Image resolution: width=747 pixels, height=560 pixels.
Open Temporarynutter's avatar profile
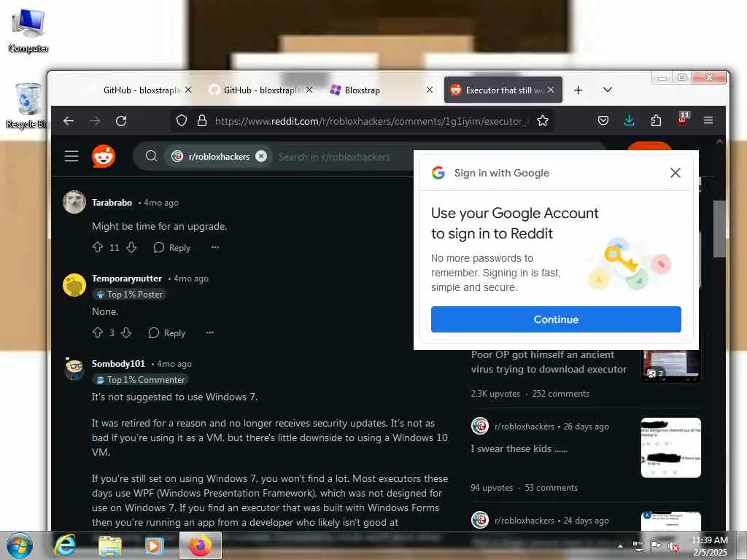[74, 285]
